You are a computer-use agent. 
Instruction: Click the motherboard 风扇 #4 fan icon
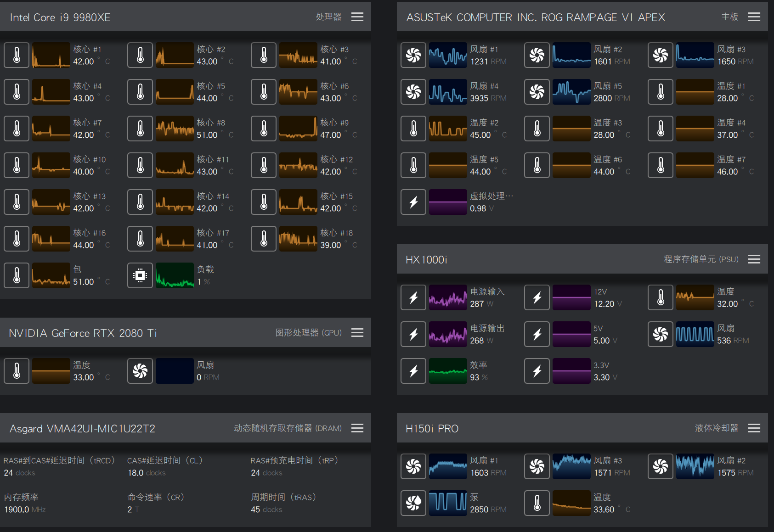(x=413, y=92)
